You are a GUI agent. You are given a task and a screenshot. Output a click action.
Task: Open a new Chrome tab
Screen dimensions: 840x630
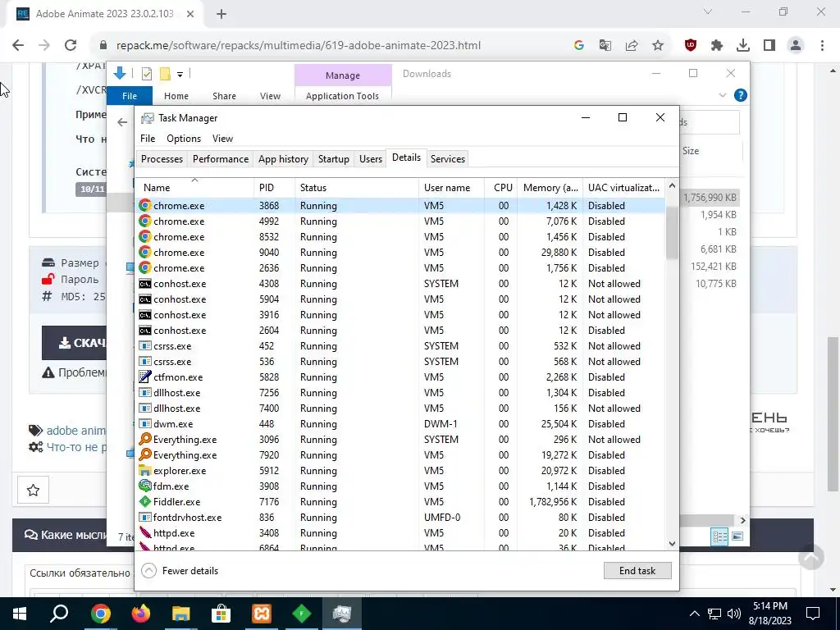click(221, 14)
